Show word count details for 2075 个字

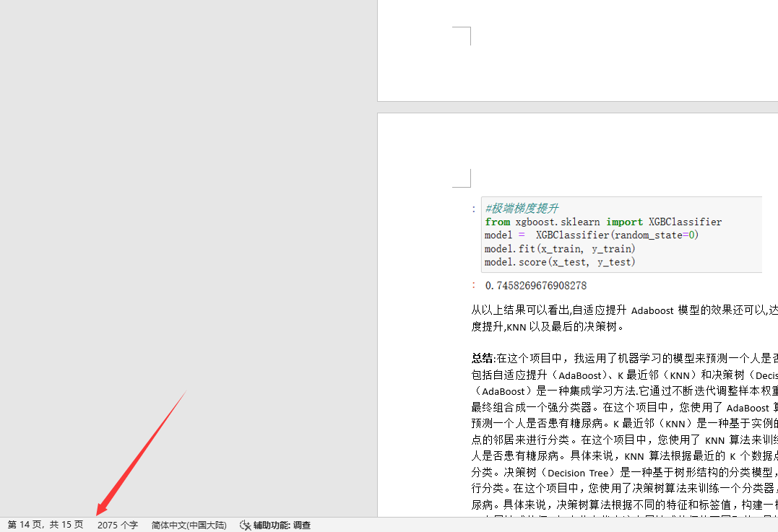[x=118, y=526]
